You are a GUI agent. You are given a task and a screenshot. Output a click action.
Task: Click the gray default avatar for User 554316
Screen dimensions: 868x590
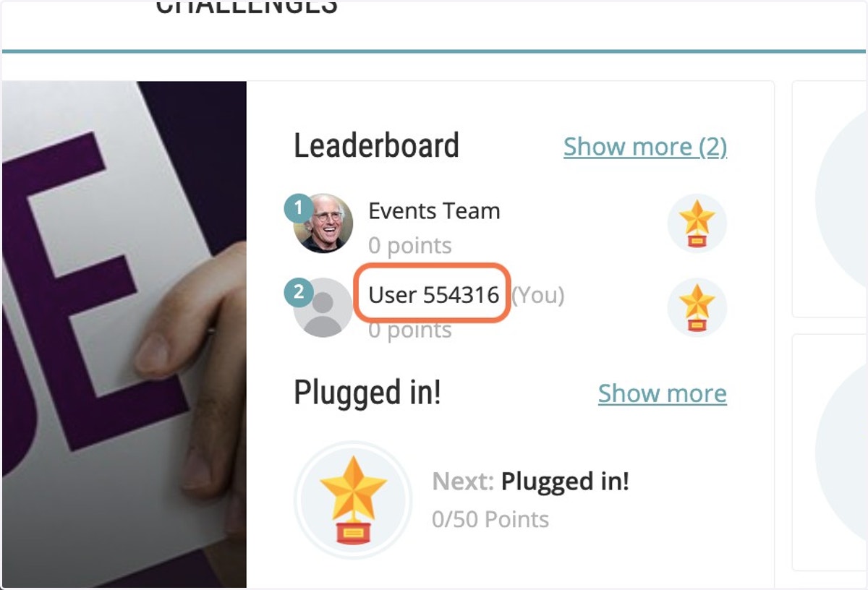323,307
